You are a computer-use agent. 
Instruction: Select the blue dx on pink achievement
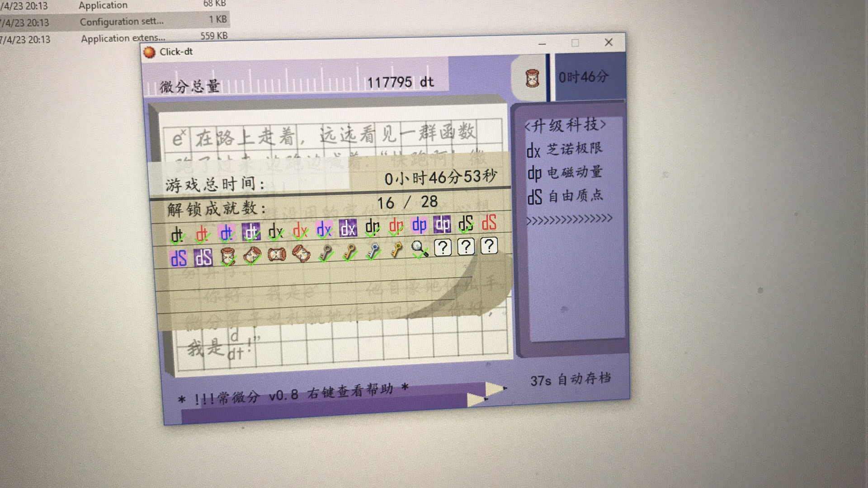point(324,229)
